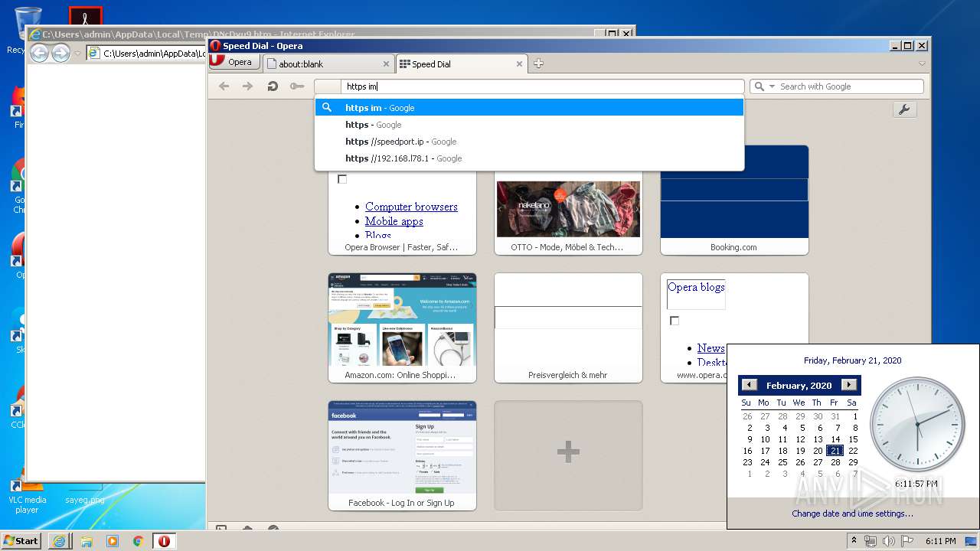Open Internet Explorer from taskbar
The image size is (980, 551).
[60, 541]
